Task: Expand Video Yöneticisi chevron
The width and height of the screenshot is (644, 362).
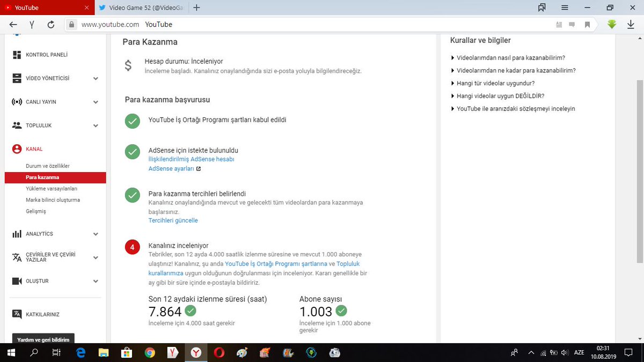Action: click(96, 78)
